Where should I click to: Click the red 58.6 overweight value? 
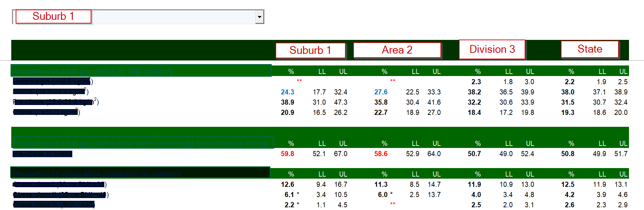tap(381, 154)
